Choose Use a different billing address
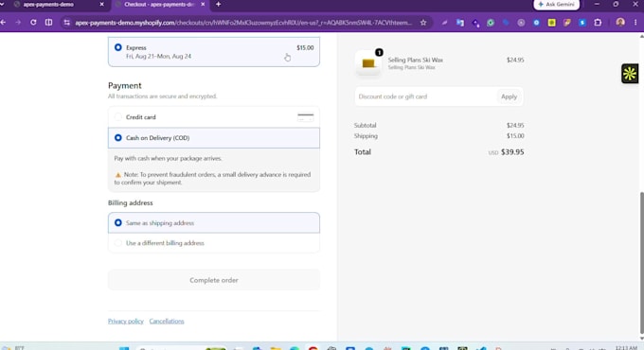Screen dimensions: 644x350 (214, 243)
